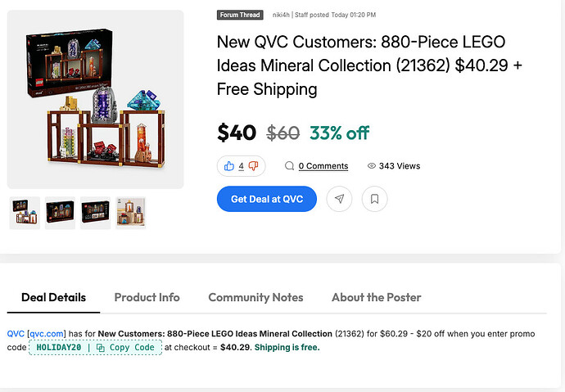This screenshot has height=392, width=565.
Task: Click the comments speech bubble icon
Action: (289, 166)
